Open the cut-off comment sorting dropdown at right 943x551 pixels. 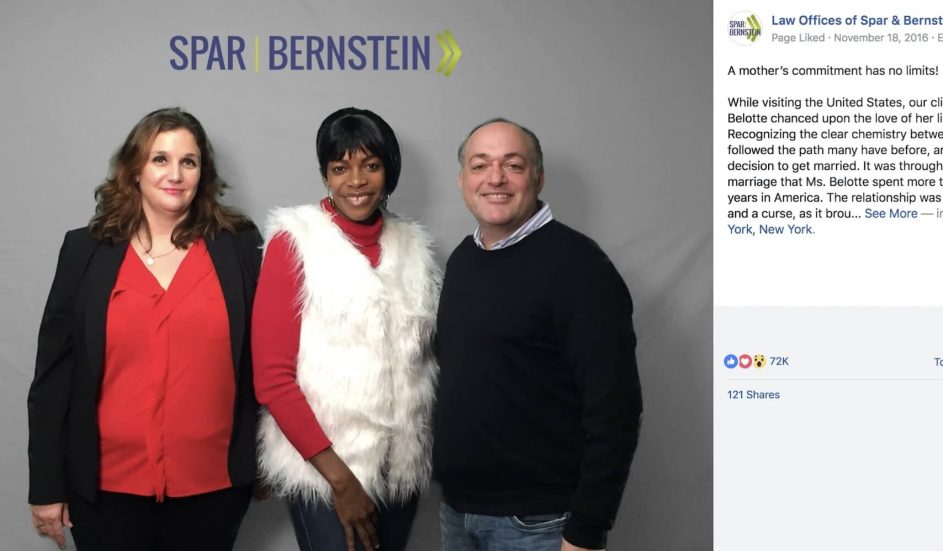click(x=938, y=362)
